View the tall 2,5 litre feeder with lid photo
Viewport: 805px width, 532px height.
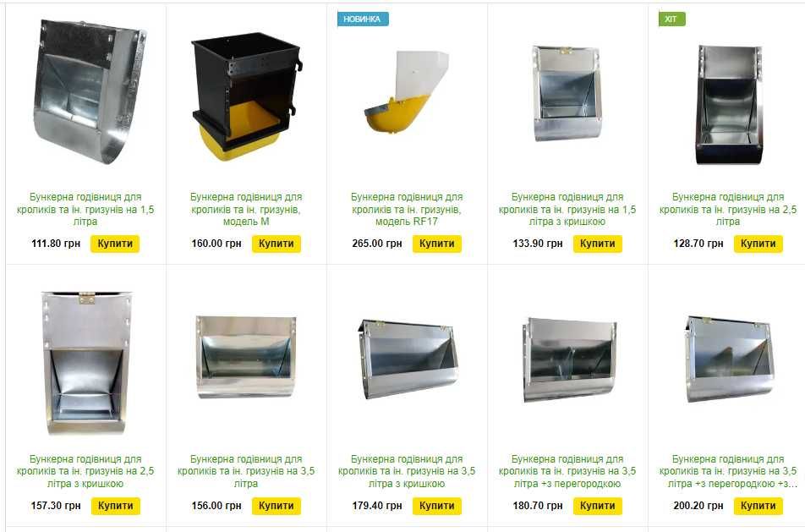pyautogui.click(x=87, y=363)
